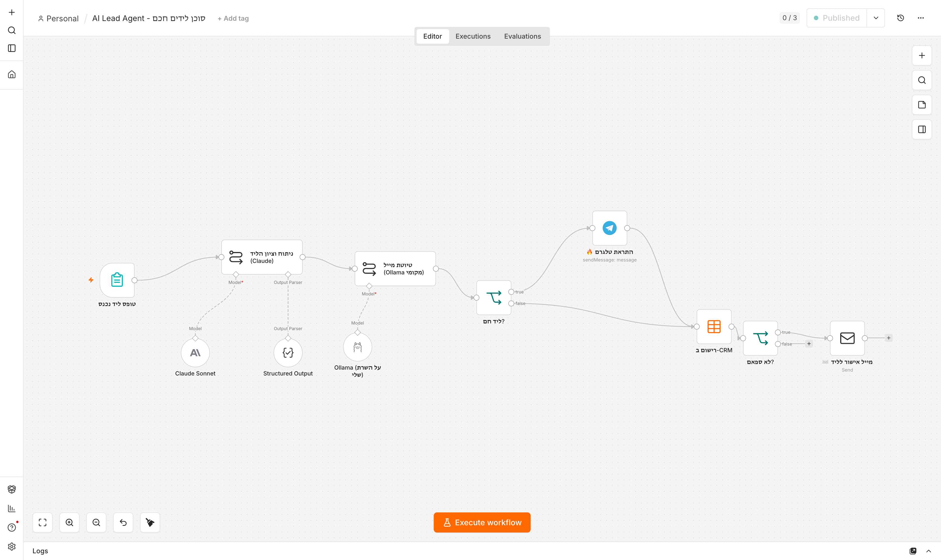Open node search magnifier on canvas right
This screenshot has width=941, height=560.
coord(922,80)
